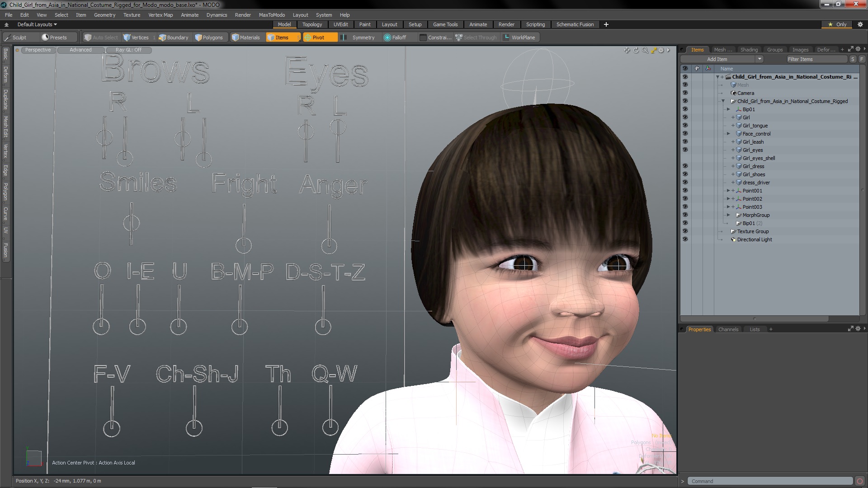Screen dimensions: 868x488
Task: Switch to the Channels tab
Action: tap(728, 329)
